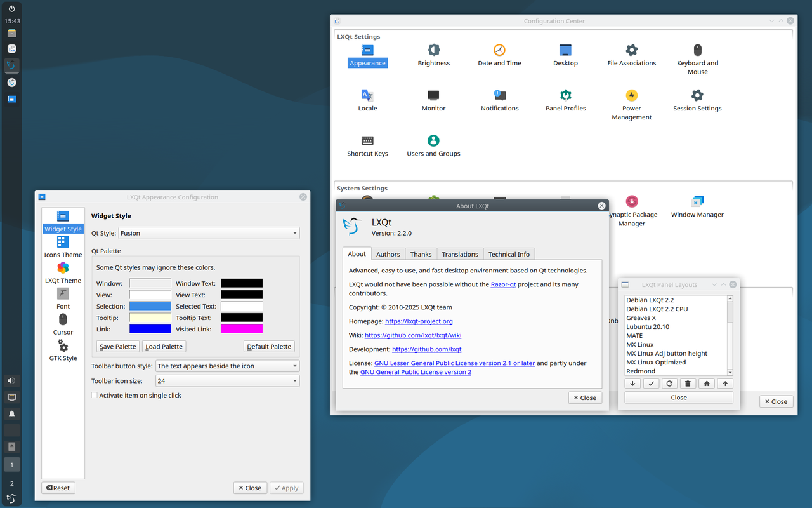Open Panel Profiles icon

[x=565, y=100]
